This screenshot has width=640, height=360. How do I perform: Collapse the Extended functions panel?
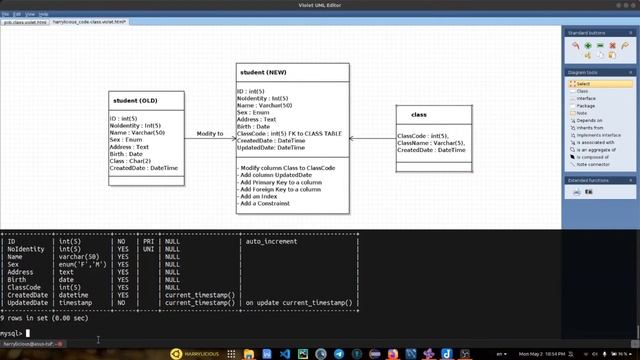click(631, 180)
